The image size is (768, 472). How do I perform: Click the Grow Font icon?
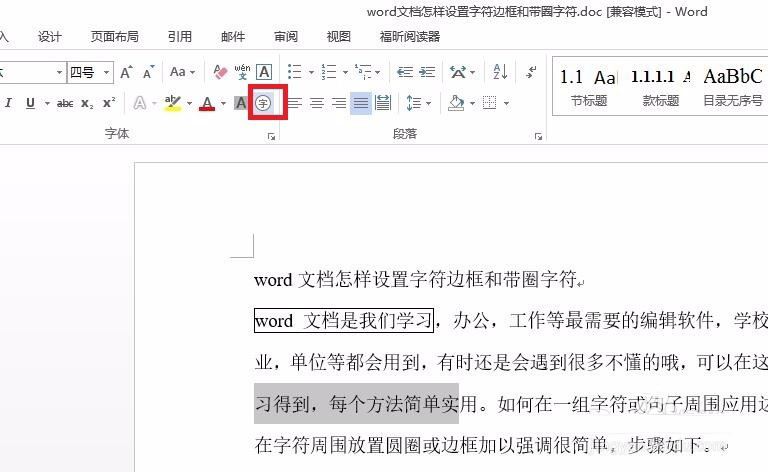[x=126, y=72]
